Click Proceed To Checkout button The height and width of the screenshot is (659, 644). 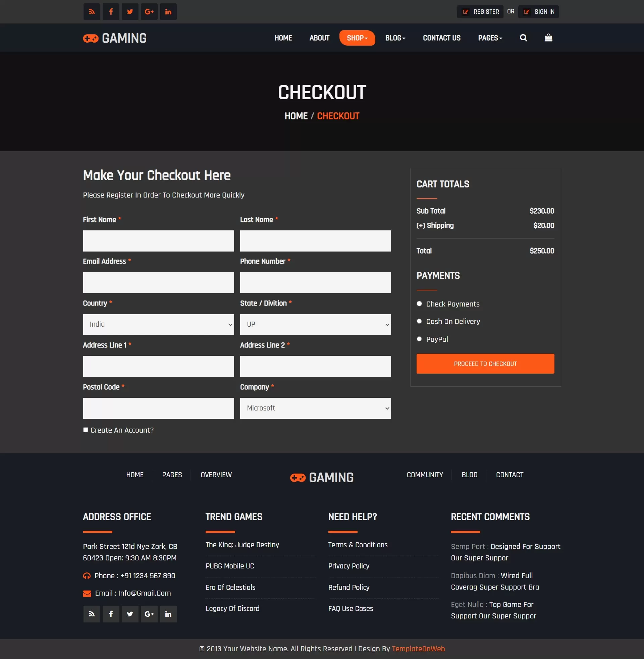pyautogui.click(x=485, y=364)
